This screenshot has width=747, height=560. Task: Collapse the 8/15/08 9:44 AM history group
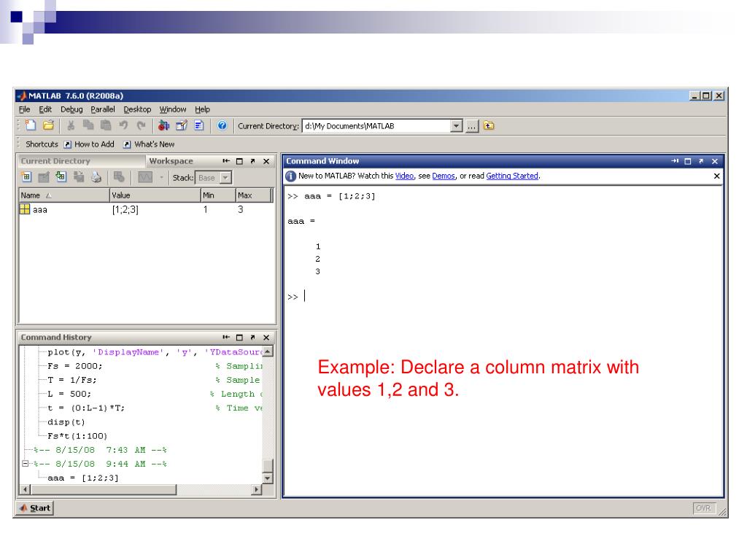click(26, 464)
